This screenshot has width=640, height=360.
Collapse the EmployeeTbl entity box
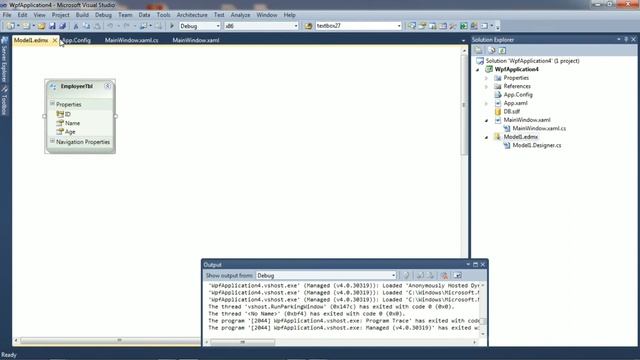[108, 86]
